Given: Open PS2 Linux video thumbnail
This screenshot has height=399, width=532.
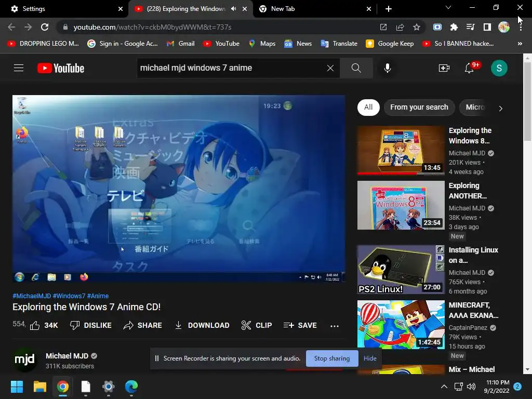Looking at the screenshot, I should click(401, 270).
